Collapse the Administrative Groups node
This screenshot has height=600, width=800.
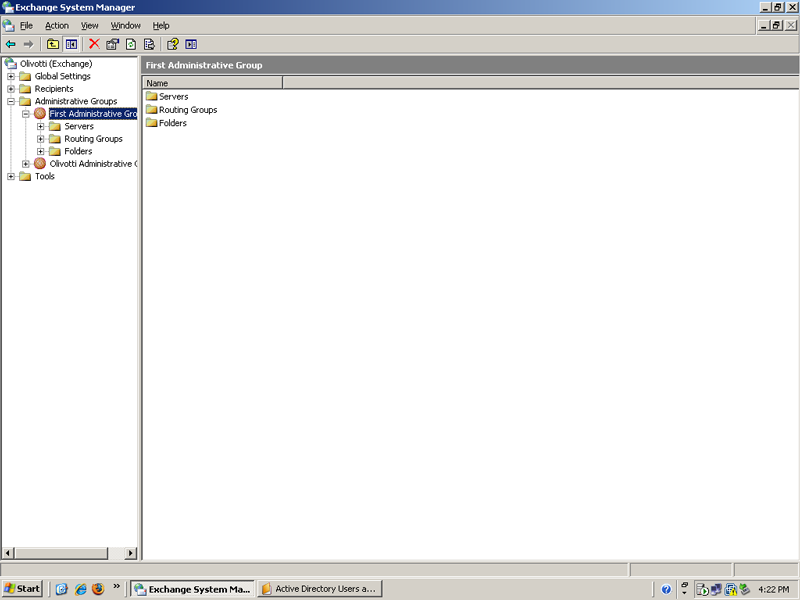[x=11, y=101]
